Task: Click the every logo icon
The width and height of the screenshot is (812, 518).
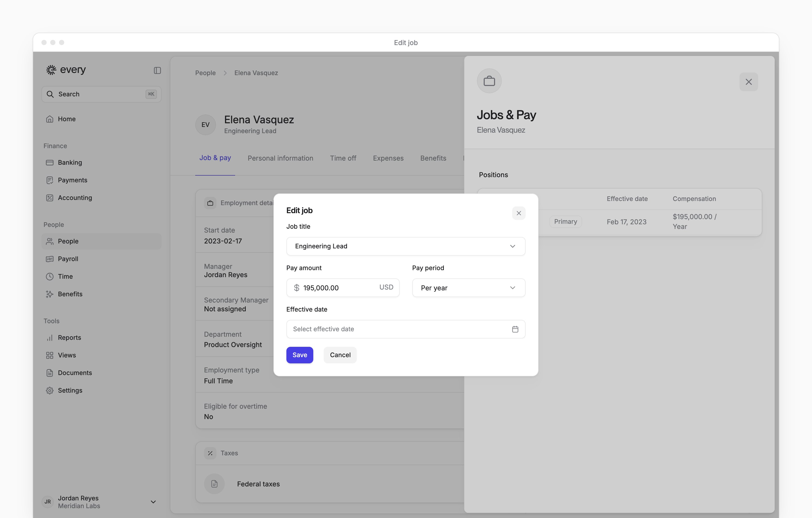Action: 51,70
